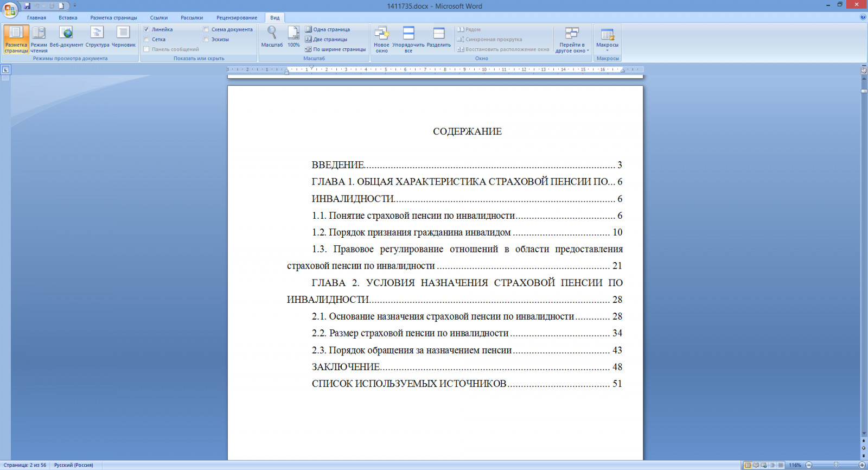Click Русский (Россия) language indicator
The height and width of the screenshot is (470, 868).
tap(74, 465)
